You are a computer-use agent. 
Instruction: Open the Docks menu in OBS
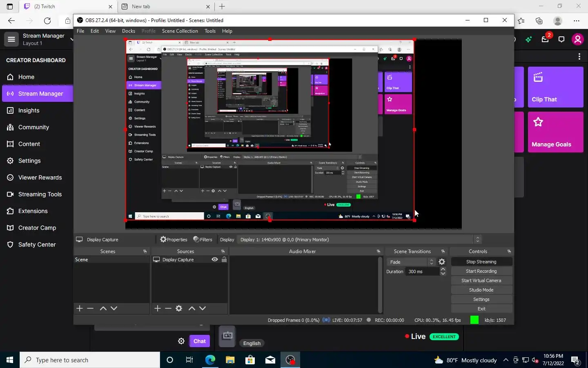[129, 31]
